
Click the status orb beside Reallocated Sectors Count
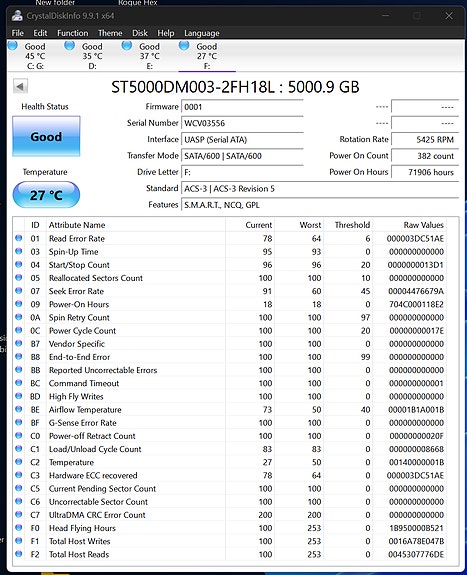coord(19,278)
